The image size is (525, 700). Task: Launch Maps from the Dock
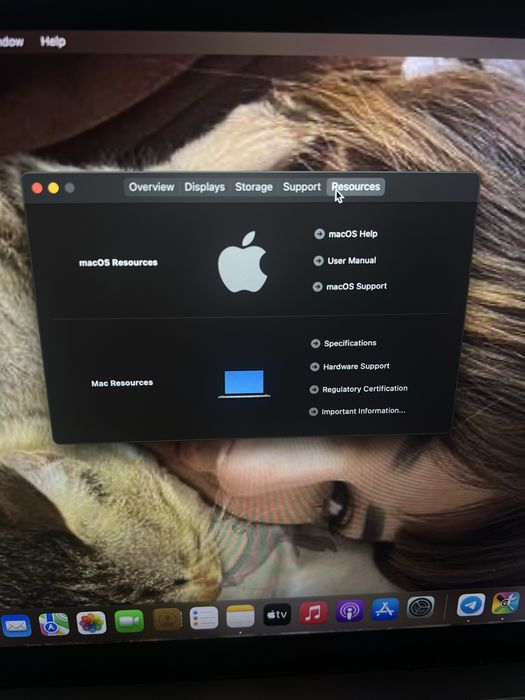tap(54, 624)
